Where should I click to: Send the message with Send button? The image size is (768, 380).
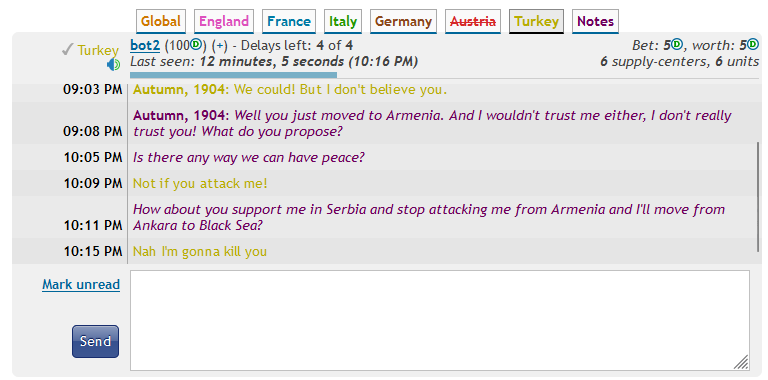point(96,341)
